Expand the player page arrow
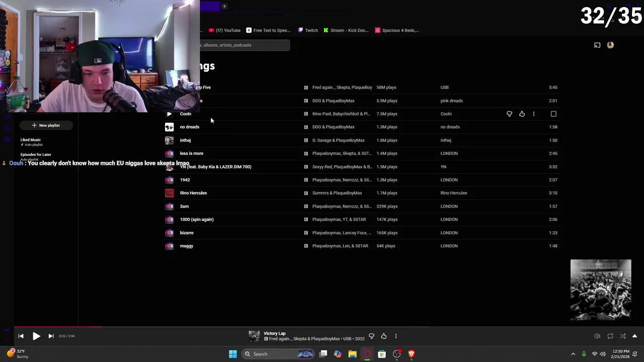 coord(634,336)
